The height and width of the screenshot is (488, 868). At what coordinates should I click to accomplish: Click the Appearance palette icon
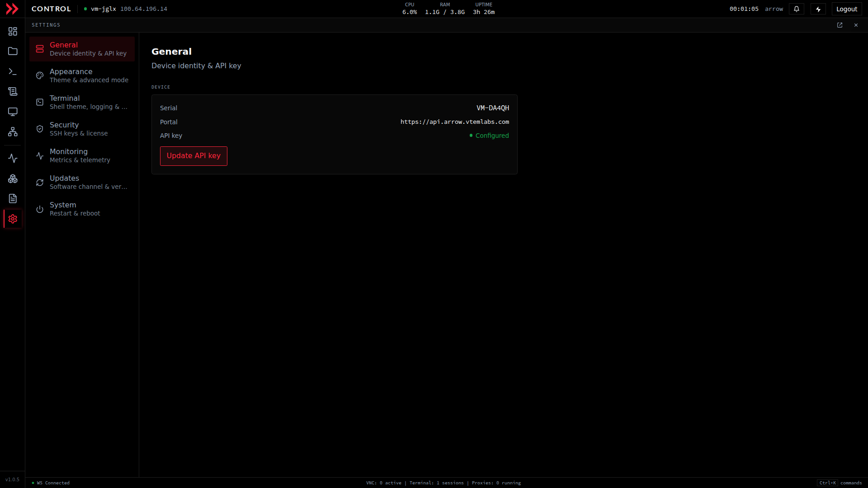click(40, 75)
